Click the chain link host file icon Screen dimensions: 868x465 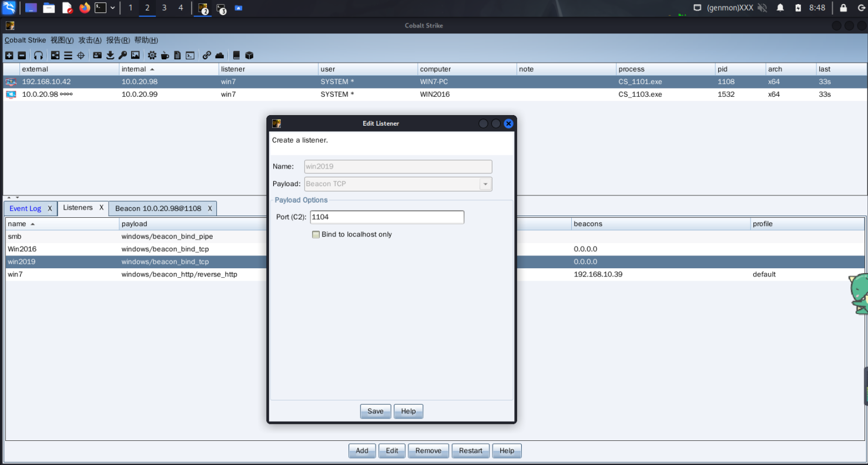pyautogui.click(x=207, y=55)
